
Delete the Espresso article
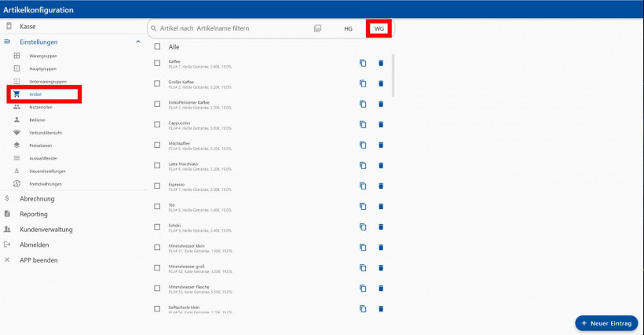tap(381, 186)
